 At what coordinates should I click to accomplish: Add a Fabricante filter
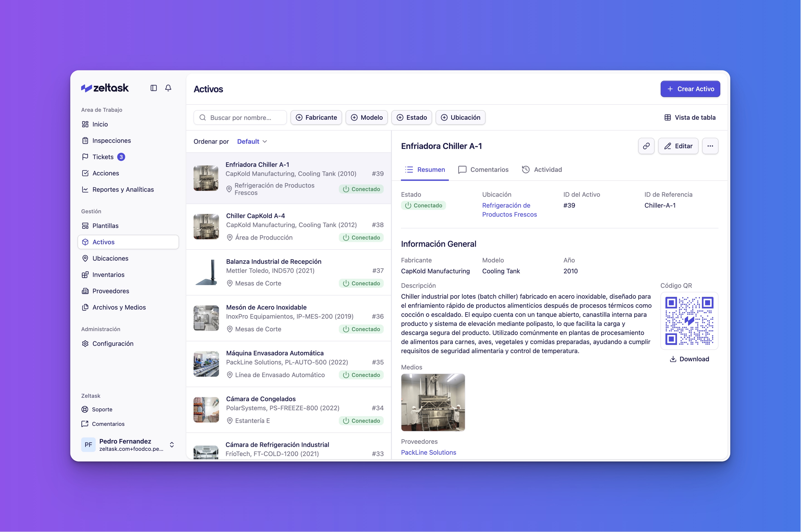click(316, 117)
